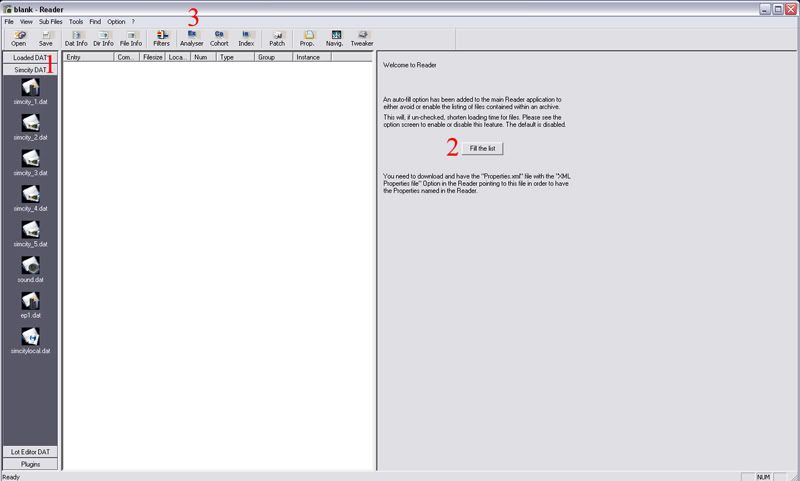Sort list by the Filesize column header
Screen dimensions: 800x481
click(x=153, y=57)
